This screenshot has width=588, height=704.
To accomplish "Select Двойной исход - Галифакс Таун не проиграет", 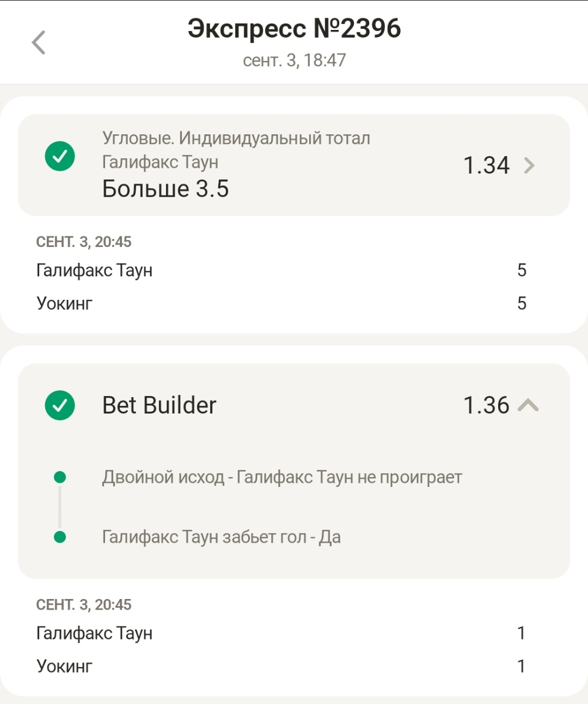I will click(282, 477).
